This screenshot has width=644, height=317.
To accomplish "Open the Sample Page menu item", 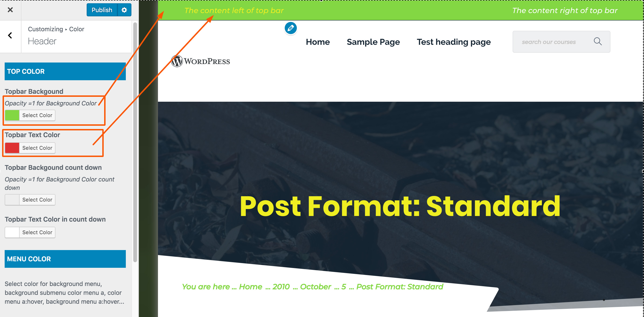I will click(x=373, y=42).
